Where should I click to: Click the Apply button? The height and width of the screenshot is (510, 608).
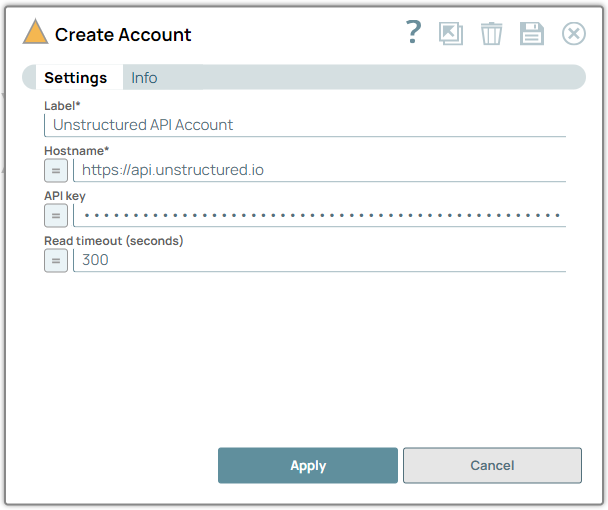pos(308,465)
